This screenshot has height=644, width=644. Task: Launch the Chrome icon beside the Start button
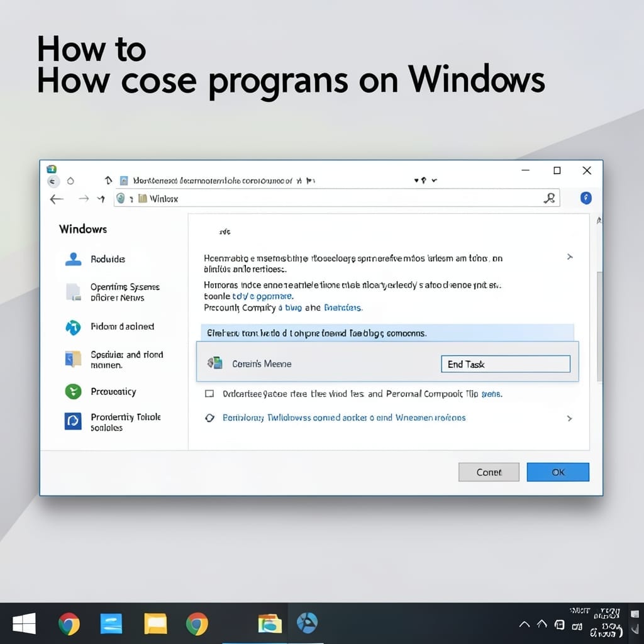click(69, 624)
